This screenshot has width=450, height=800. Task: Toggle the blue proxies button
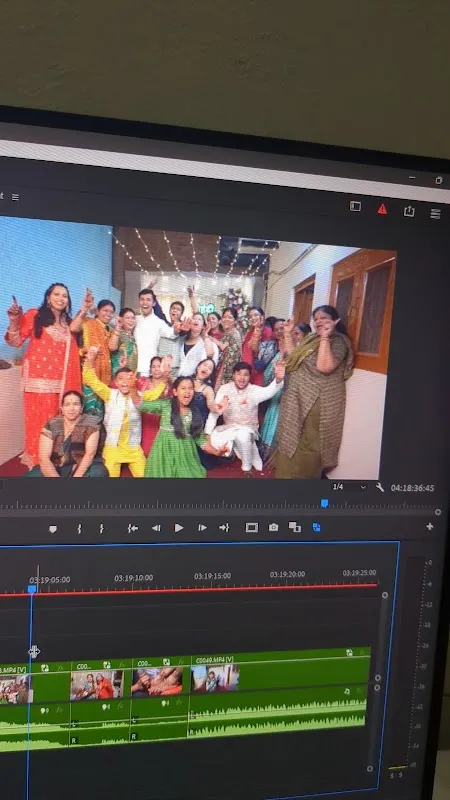316,527
